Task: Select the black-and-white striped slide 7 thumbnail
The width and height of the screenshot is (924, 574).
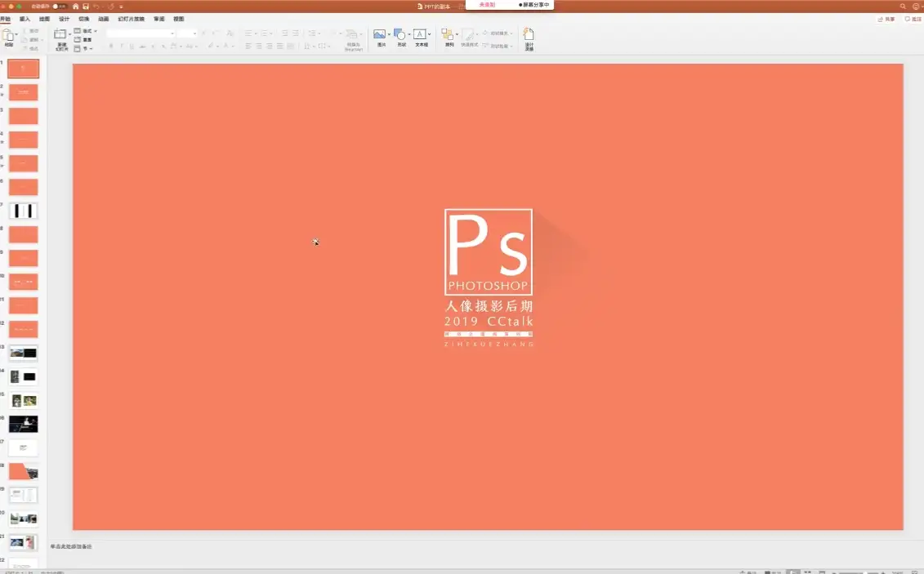Action: coord(24,211)
